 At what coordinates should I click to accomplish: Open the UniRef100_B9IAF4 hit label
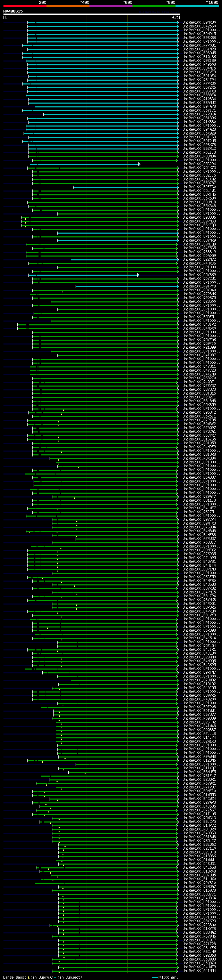click(199, 76)
